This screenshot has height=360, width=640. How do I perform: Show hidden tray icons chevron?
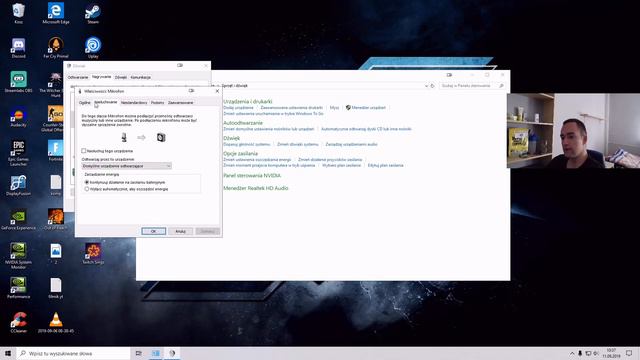coord(572,353)
